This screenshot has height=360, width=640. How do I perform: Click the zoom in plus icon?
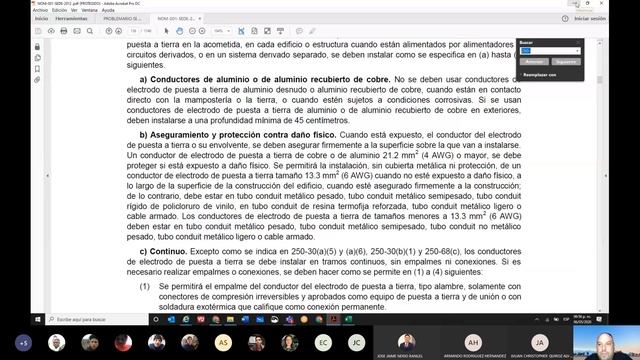pos(202,31)
